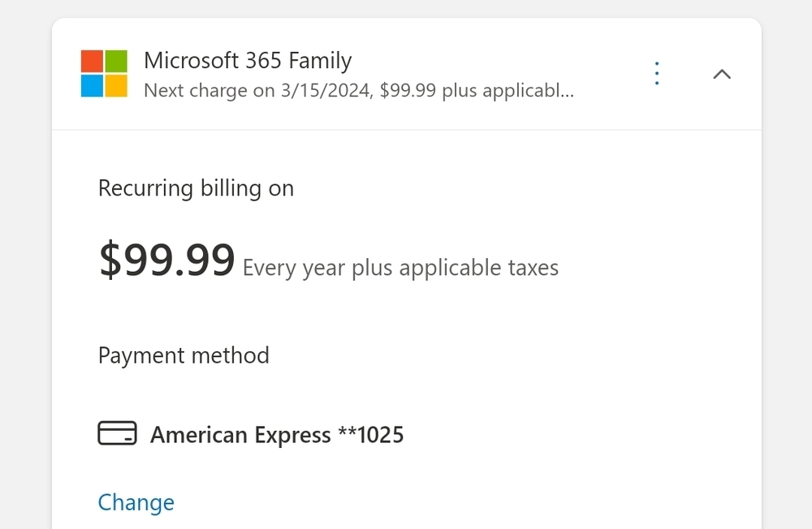812x529 pixels.
Task: Collapse the Microsoft 365 Family card with the chevron
Action: [x=722, y=73]
